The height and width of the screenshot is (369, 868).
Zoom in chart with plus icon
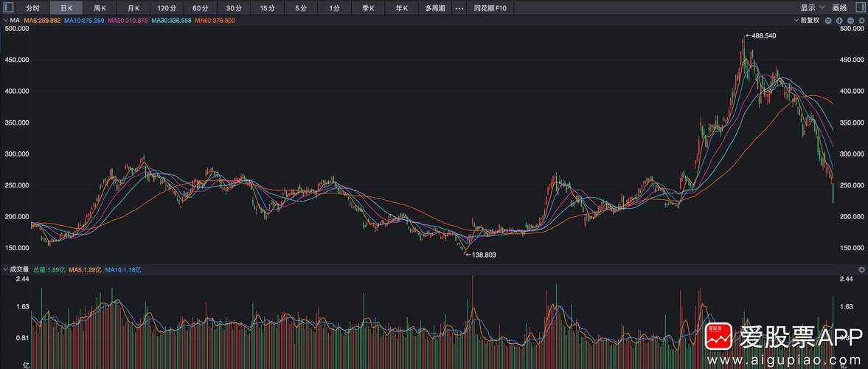tap(839, 21)
